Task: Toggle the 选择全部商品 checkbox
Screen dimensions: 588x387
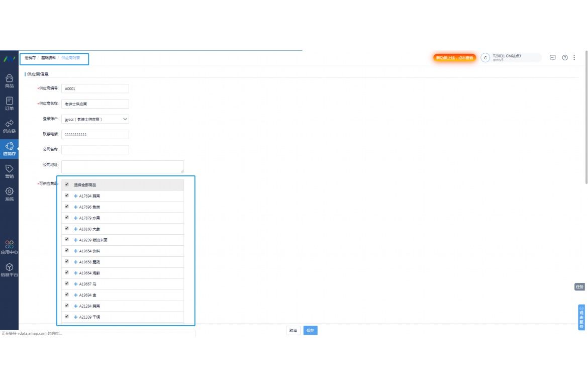Action: (67, 184)
